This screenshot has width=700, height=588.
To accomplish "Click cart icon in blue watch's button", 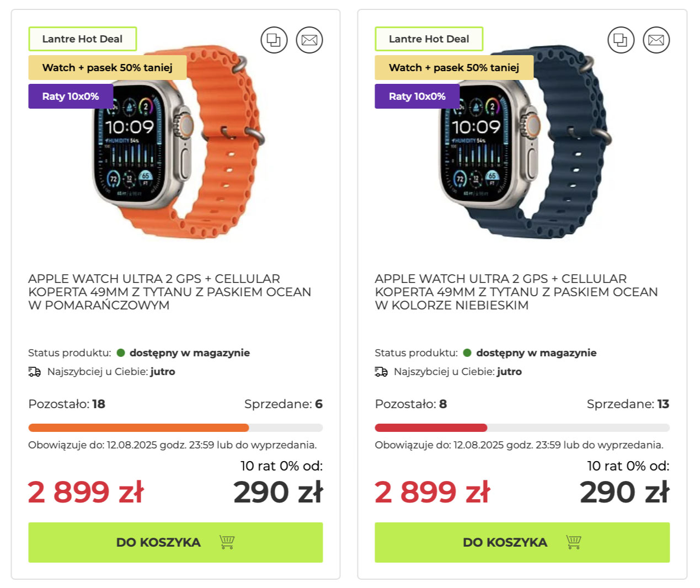I will coord(574,542).
